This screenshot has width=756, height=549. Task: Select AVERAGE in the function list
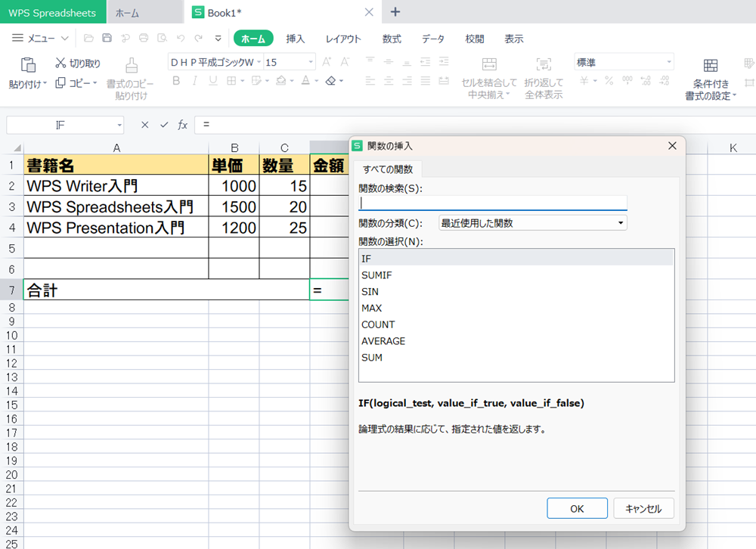point(516,341)
